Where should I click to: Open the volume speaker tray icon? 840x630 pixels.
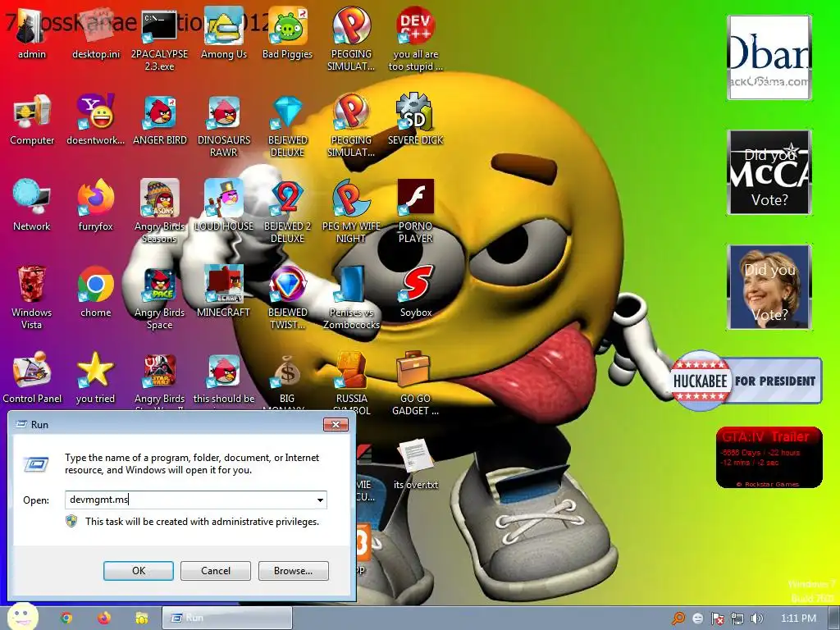click(x=756, y=619)
